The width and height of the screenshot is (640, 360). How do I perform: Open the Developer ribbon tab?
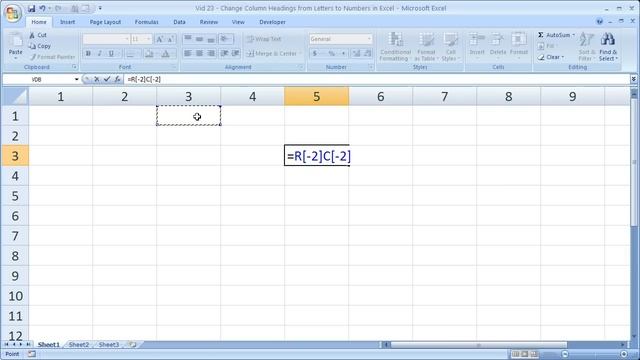(x=272, y=22)
